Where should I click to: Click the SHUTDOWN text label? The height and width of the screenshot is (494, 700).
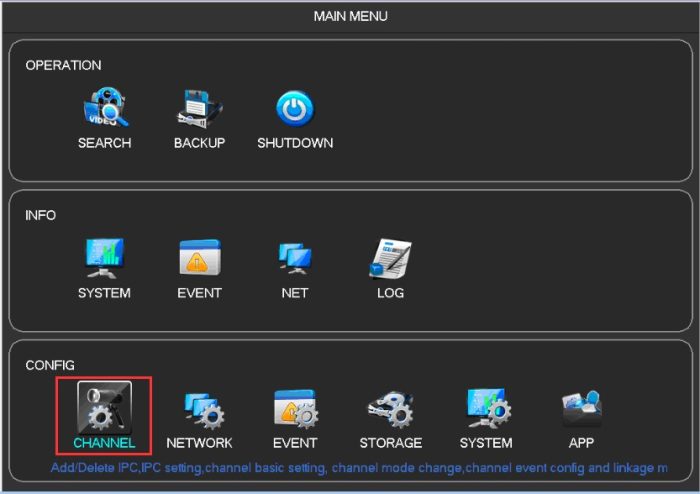point(295,143)
